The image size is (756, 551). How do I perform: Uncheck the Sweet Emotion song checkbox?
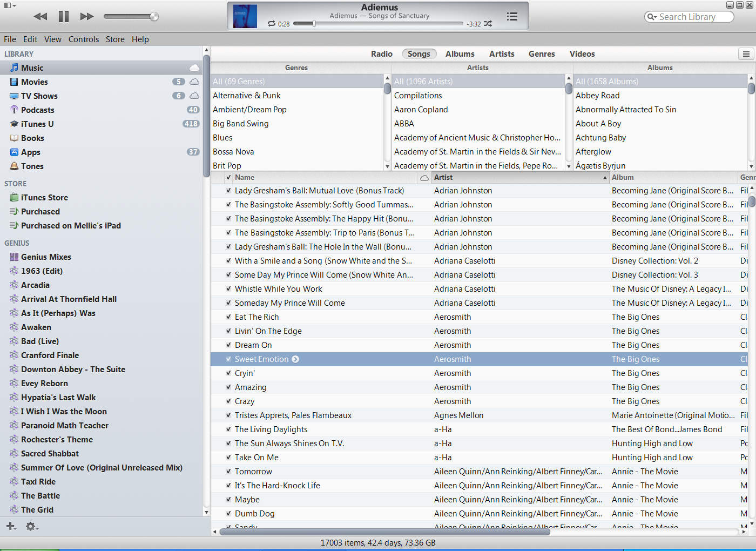click(228, 359)
